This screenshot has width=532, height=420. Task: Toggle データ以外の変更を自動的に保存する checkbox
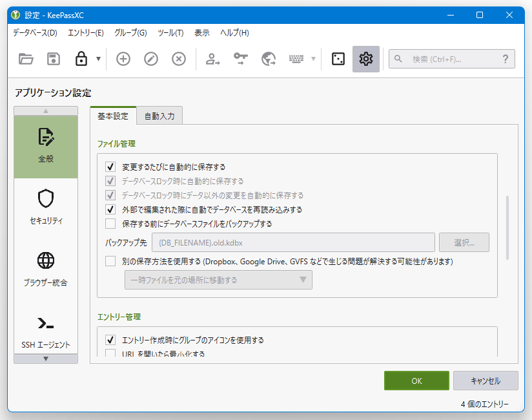[110, 195]
